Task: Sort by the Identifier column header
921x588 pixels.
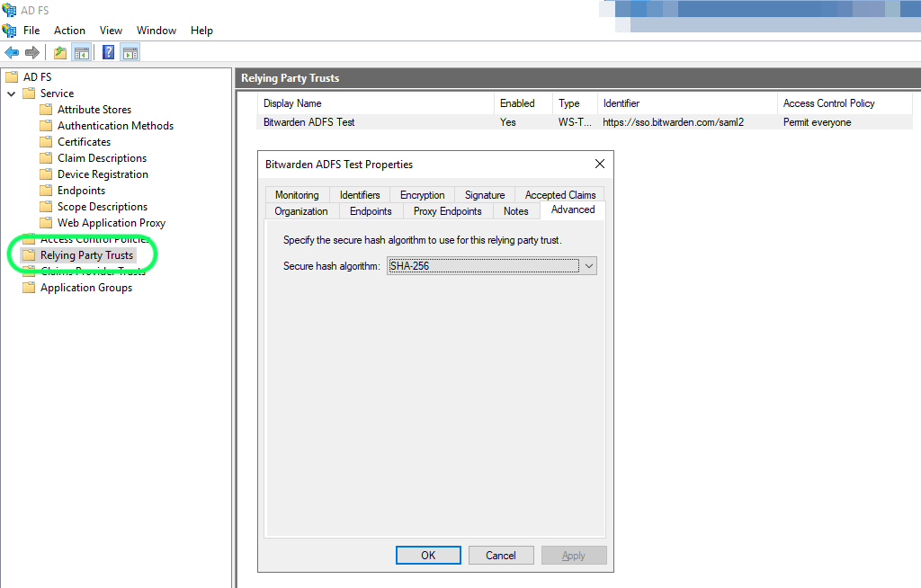Action: point(687,103)
